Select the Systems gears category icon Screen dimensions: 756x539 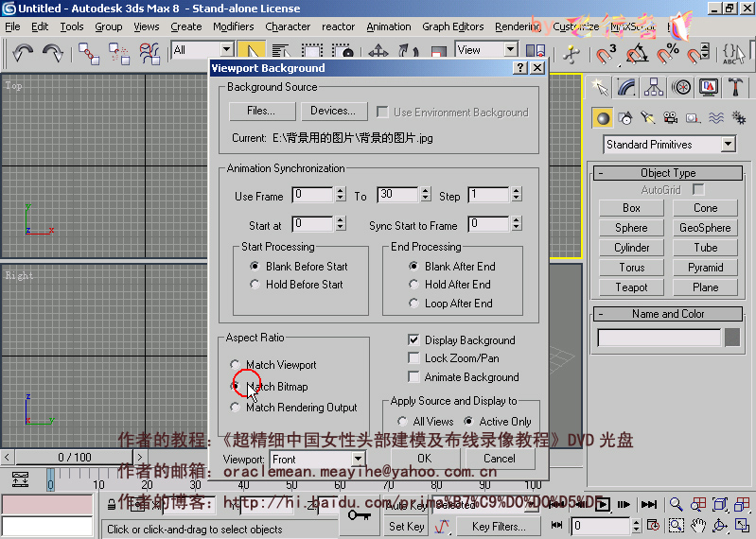click(739, 118)
